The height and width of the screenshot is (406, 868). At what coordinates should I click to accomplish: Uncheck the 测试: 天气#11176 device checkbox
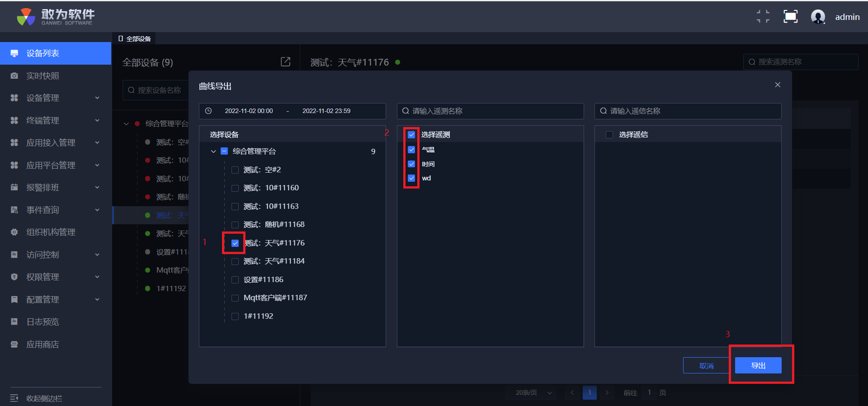235,243
